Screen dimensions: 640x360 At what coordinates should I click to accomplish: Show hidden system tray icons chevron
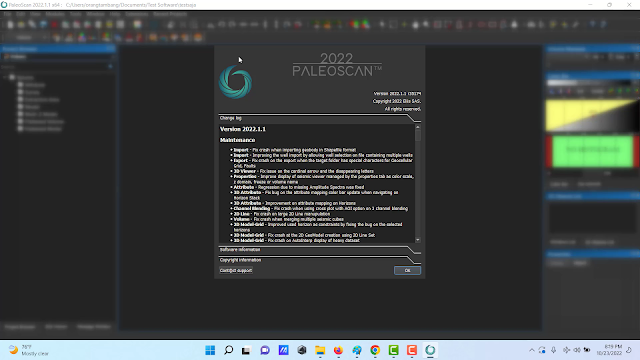(531, 350)
